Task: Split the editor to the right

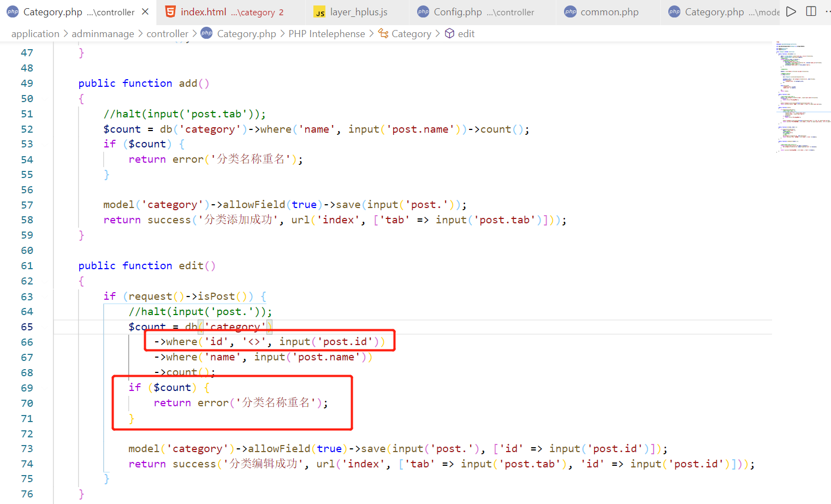Action: click(x=811, y=11)
